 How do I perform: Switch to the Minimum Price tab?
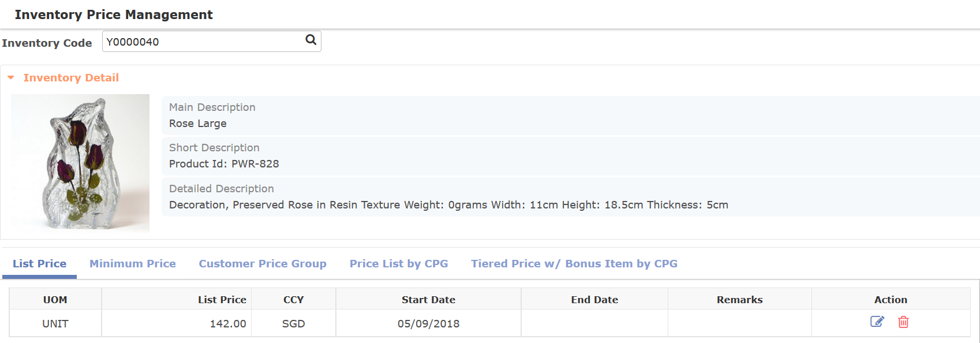[132, 264]
